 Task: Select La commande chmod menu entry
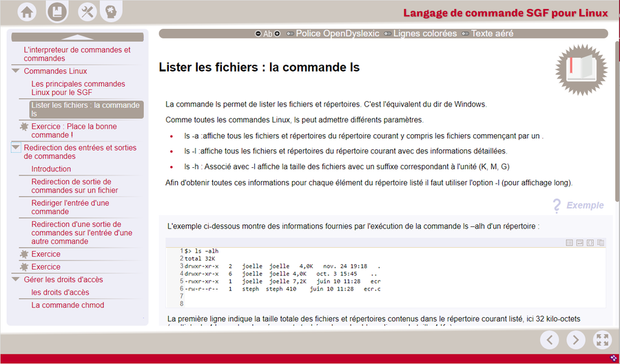[x=68, y=306]
